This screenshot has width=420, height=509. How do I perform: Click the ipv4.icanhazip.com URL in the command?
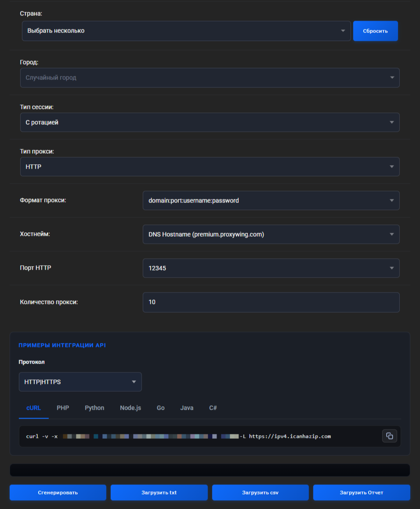[290, 436]
